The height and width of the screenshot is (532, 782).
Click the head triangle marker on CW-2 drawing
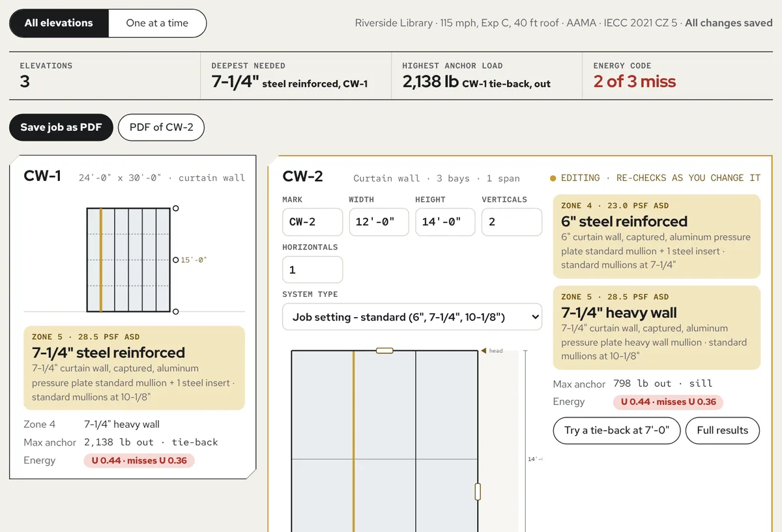pos(484,351)
